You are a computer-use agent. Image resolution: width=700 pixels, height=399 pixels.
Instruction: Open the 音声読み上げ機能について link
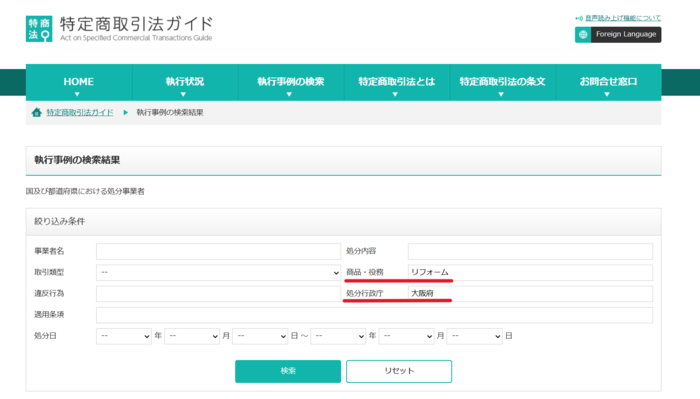[623, 18]
